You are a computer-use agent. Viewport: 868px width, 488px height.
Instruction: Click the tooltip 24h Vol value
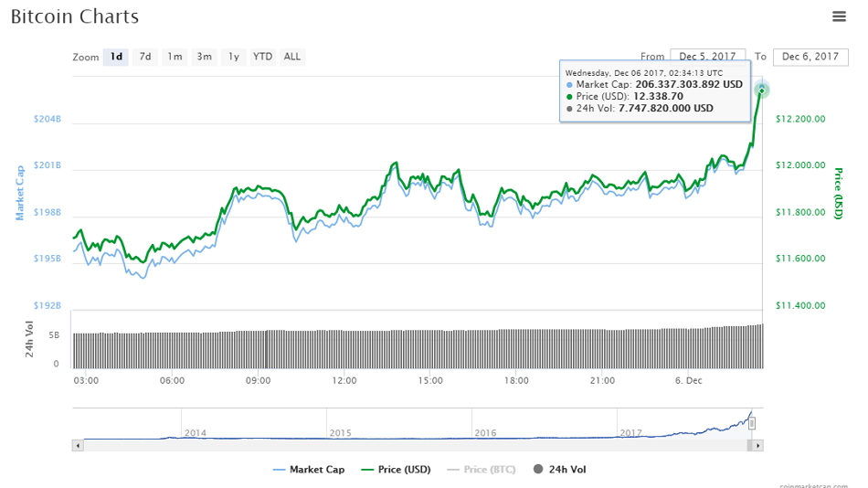(666, 108)
